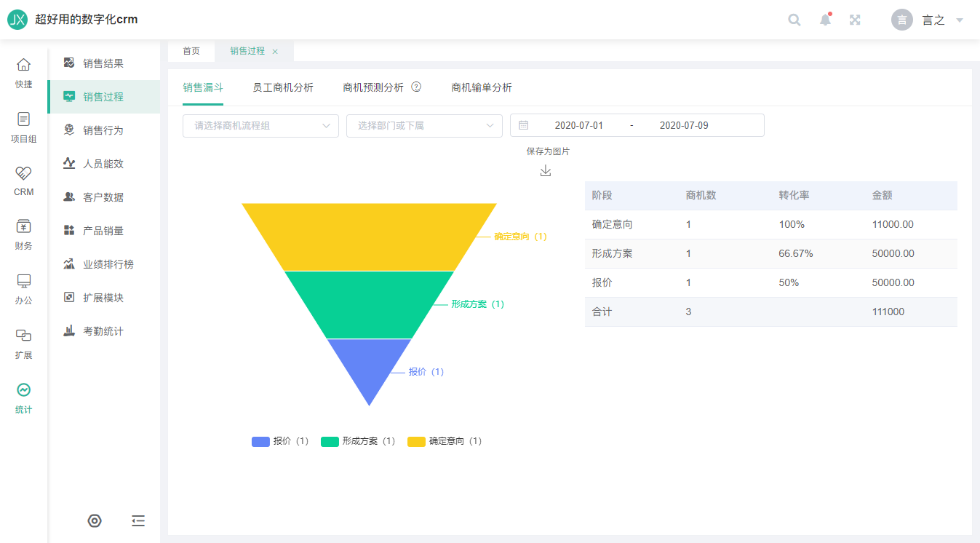Toggle the yellow 确定意向 legend swatch
Image resolution: width=980 pixels, height=543 pixels.
tap(416, 441)
